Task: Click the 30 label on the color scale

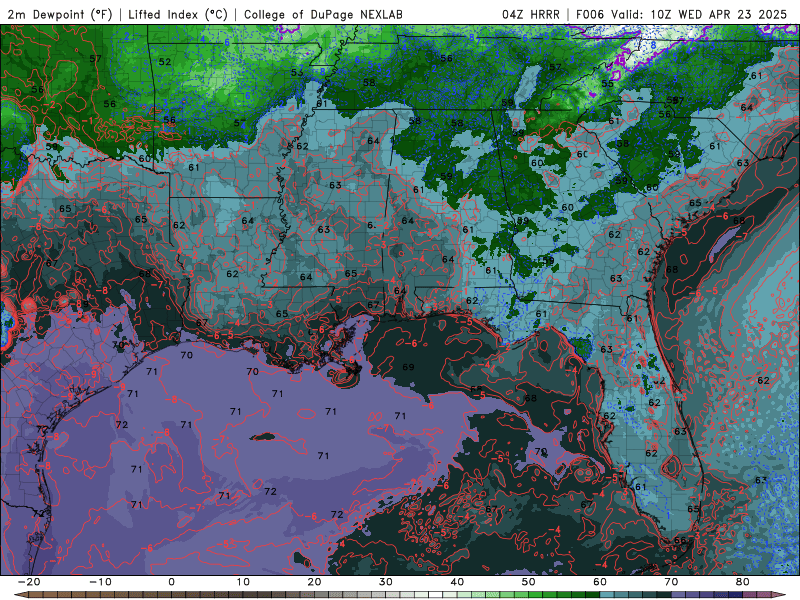Action: click(386, 582)
